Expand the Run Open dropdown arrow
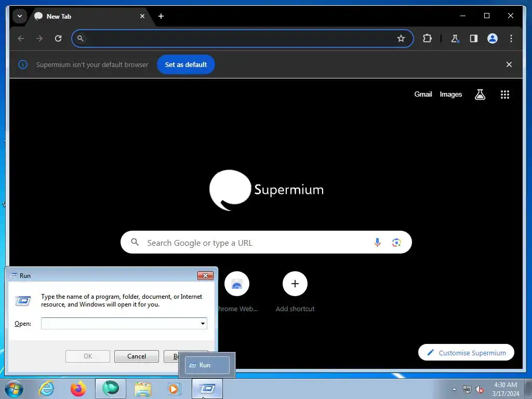Image resolution: width=532 pixels, height=399 pixels. 203,323
